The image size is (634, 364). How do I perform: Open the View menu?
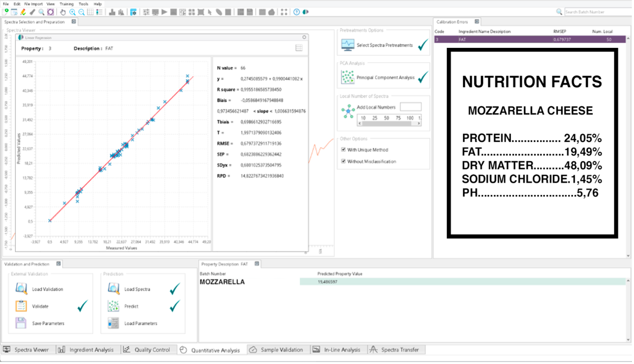click(51, 4)
